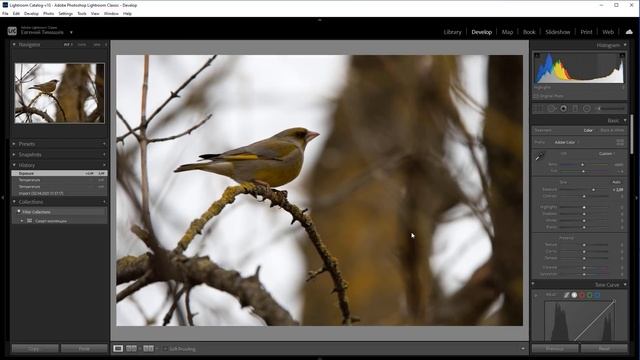The height and width of the screenshot is (360, 640).
Task: Select the green channel curve
Action: pos(590,295)
